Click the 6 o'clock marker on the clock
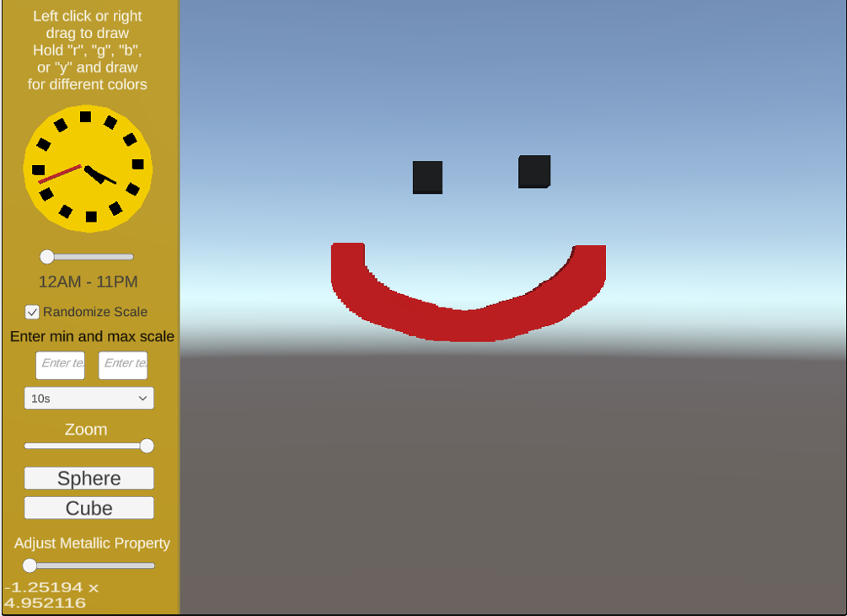The image size is (847, 616). click(x=91, y=216)
